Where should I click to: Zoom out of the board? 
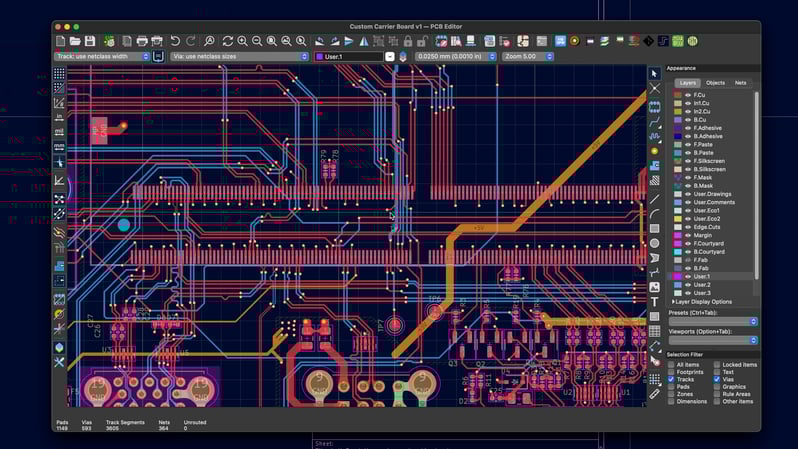pyautogui.click(x=257, y=41)
